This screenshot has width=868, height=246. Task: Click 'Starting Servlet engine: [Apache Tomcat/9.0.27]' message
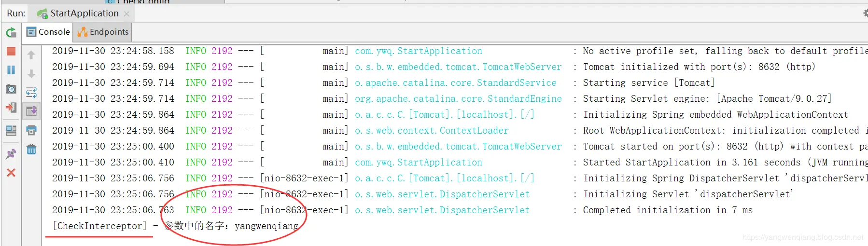pos(707,98)
